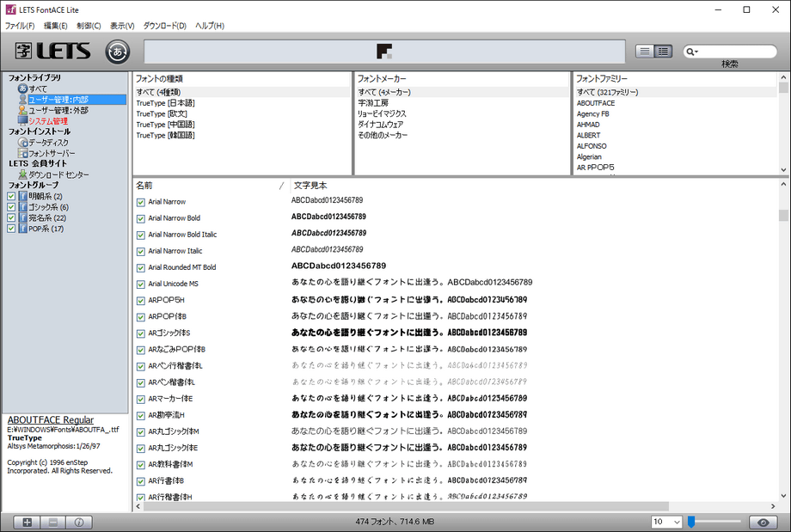
Task: Toggle POP系 (17) group checkbox
Action: (11, 229)
